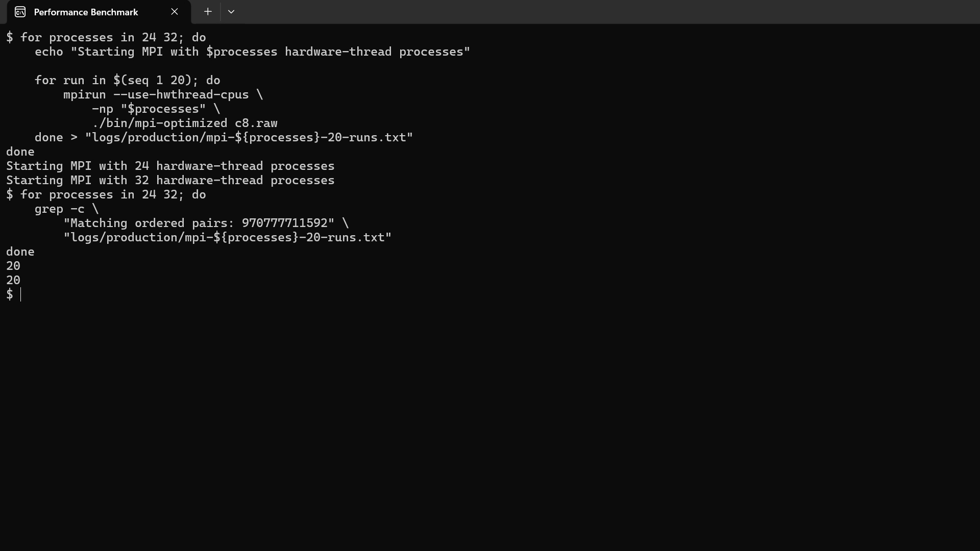
Task: Click the log path in grep command
Action: [x=227, y=238]
